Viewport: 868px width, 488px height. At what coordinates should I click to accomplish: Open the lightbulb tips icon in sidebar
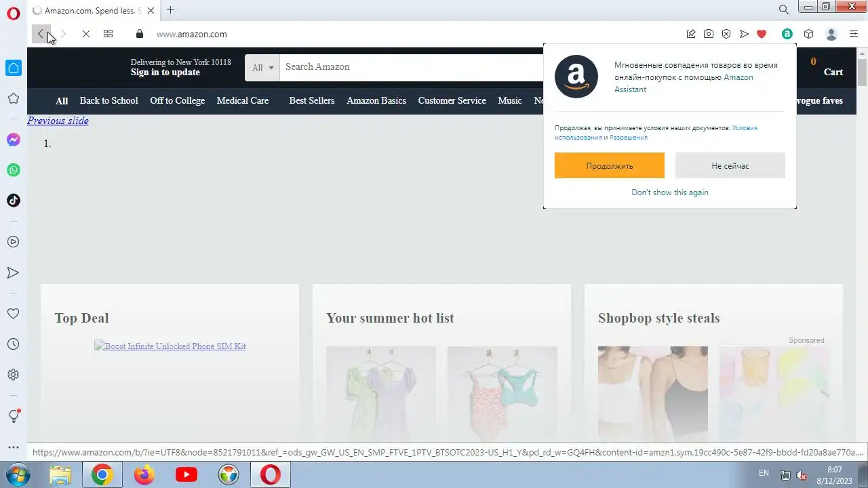pyautogui.click(x=14, y=416)
